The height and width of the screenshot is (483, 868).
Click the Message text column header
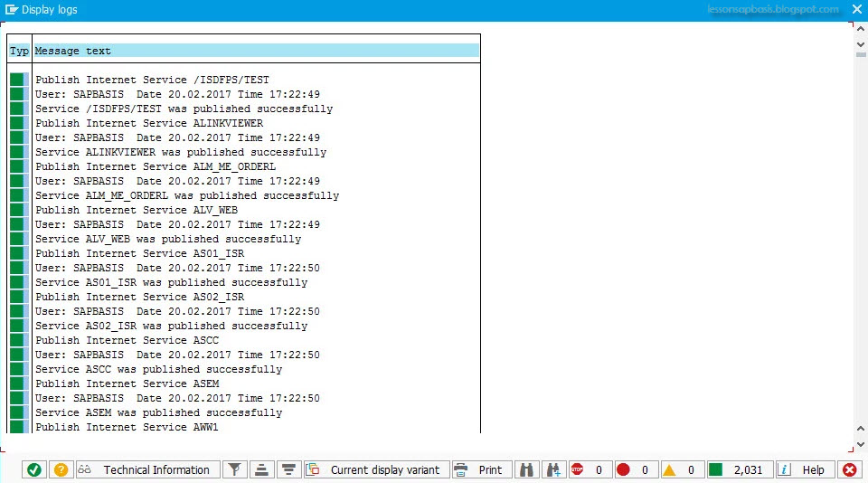coord(256,51)
